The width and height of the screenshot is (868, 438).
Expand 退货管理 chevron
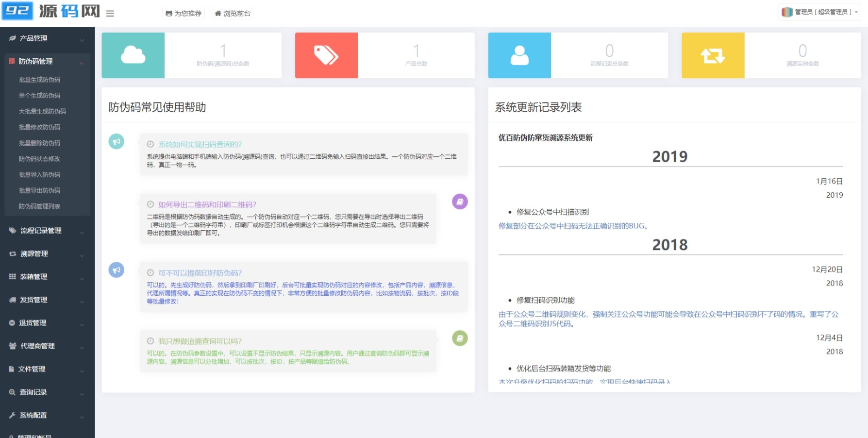coord(82,325)
